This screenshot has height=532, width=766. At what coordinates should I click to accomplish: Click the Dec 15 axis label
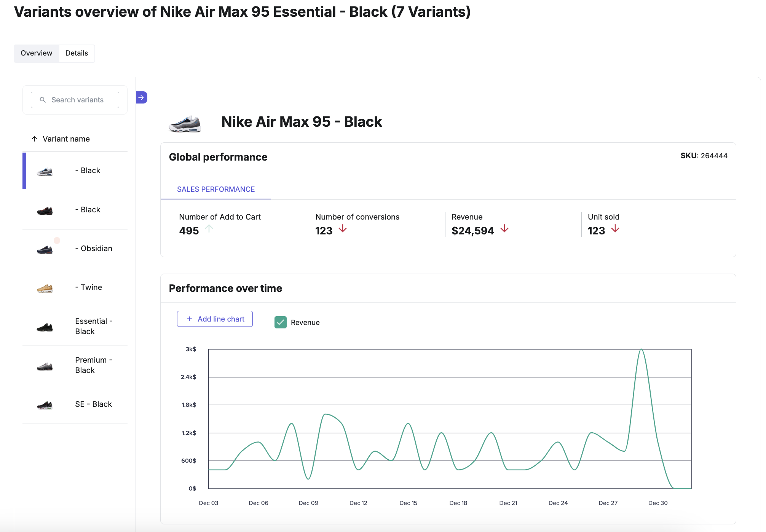pyautogui.click(x=408, y=503)
